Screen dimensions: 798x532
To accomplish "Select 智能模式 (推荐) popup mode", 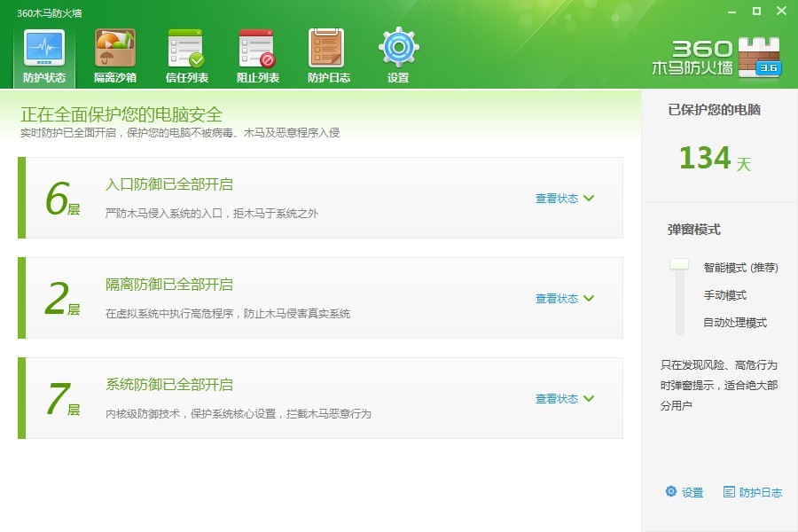I will click(740, 267).
